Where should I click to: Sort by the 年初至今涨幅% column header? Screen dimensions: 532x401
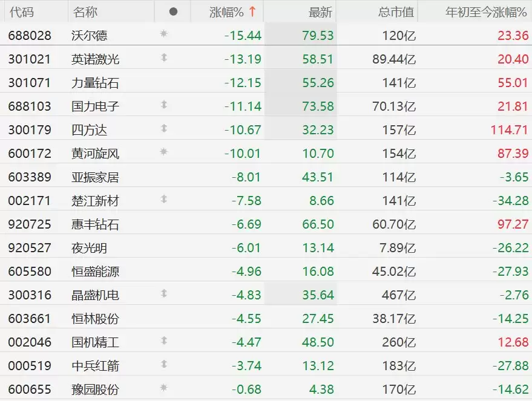(486, 12)
